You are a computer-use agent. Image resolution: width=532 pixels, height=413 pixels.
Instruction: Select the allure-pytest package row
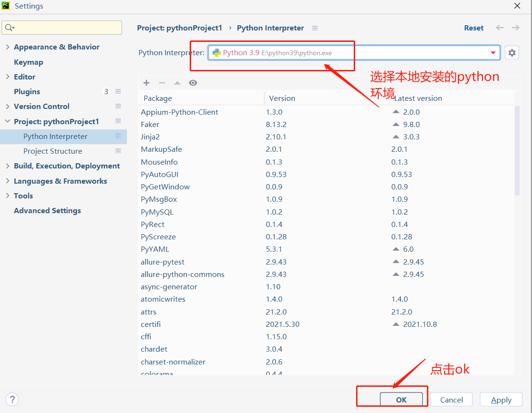tap(327, 262)
